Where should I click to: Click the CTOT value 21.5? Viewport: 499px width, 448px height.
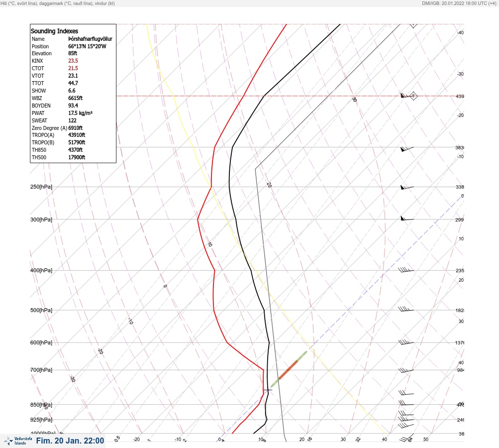coord(73,68)
